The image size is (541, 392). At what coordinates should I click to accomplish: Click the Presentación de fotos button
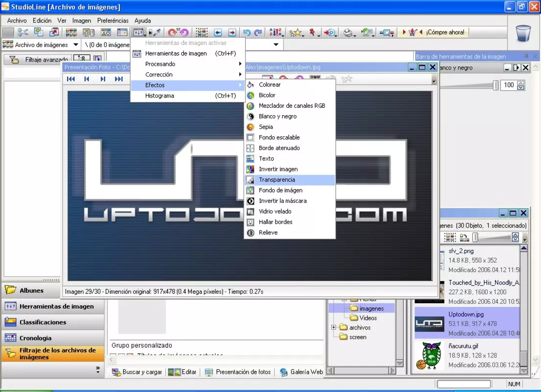click(238, 372)
